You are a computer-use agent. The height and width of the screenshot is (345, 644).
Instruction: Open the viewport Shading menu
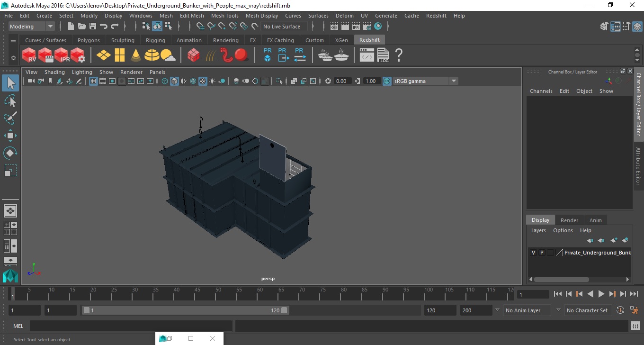click(54, 72)
